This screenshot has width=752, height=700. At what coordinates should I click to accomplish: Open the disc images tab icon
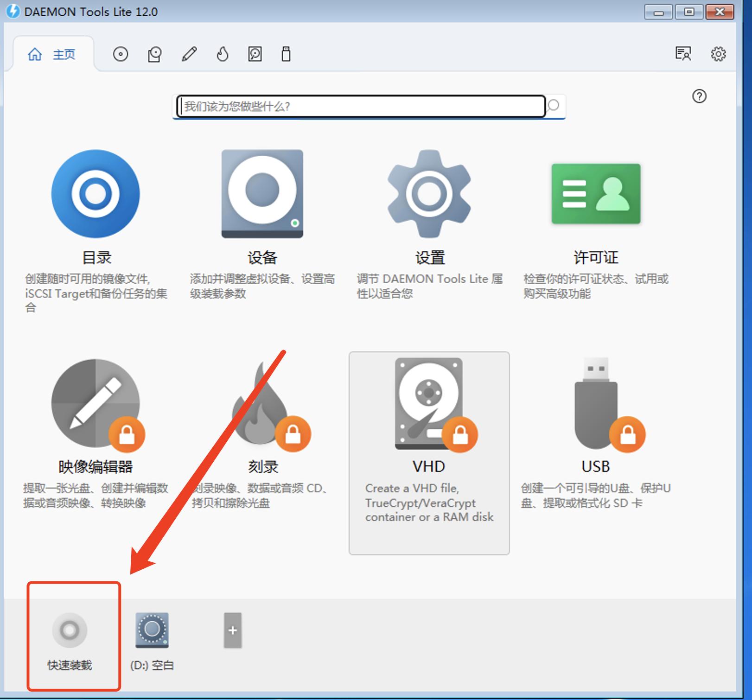pyautogui.click(x=121, y=54)
